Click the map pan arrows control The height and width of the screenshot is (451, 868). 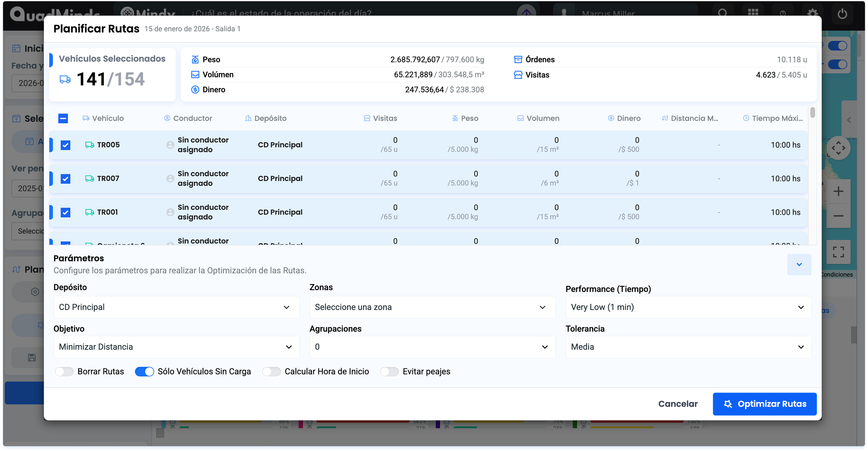click(x=838, y=148)
